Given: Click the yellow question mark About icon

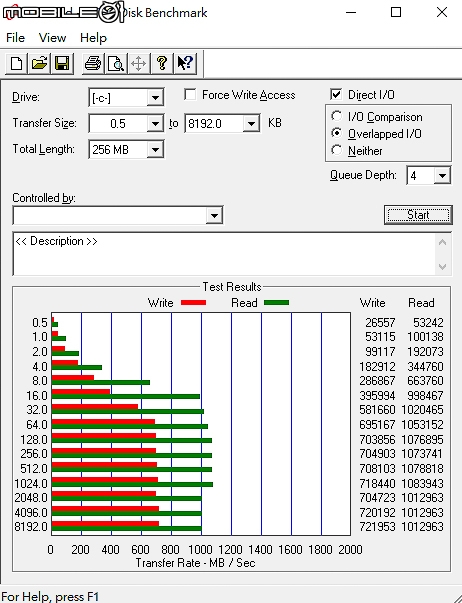Looking at the screenshot, I should (x=162, y=63).
